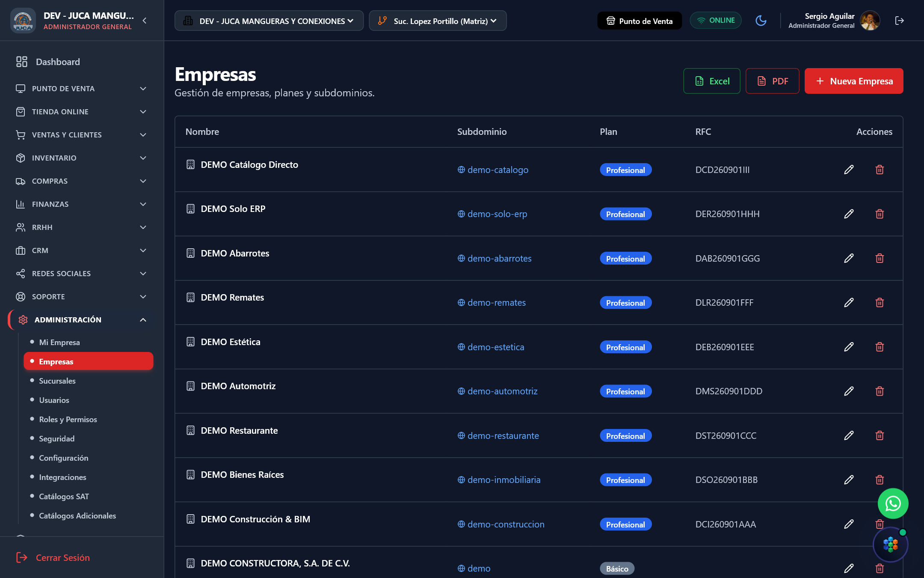Open the company selector dropdown

(x=269, y=21)
